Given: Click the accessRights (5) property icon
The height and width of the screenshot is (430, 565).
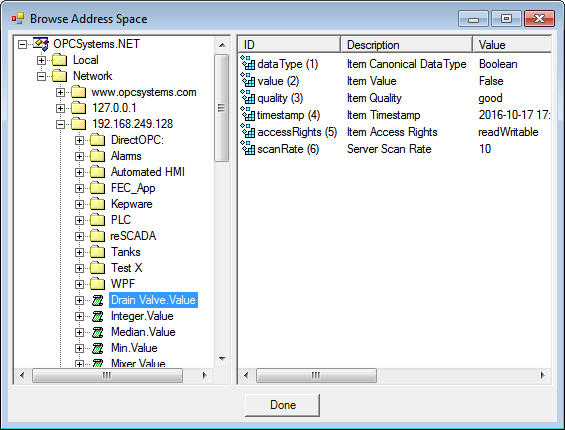Looking at the screenshot, I should point(248,131).
